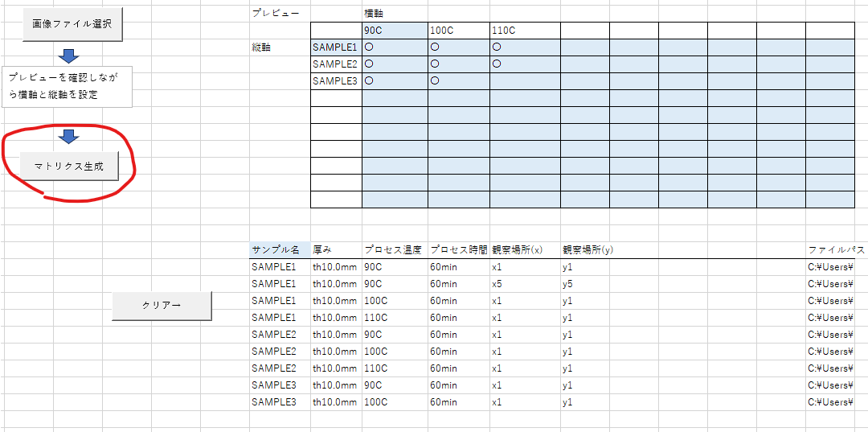Select the プレビュー label cell
Screen dimensions: 868x432
[x=280, y=14]
